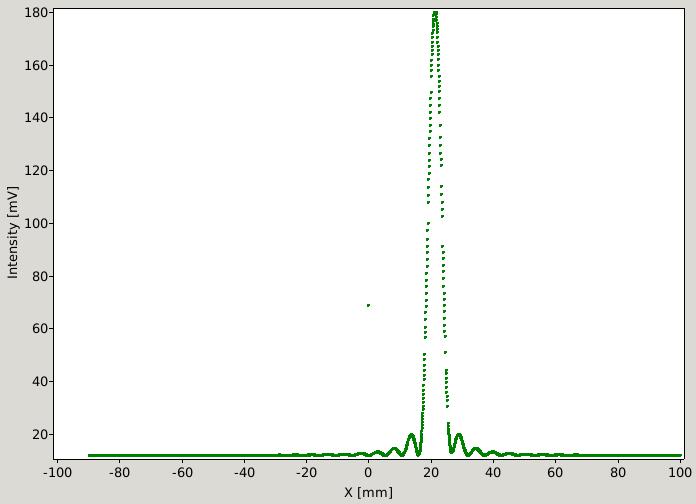Select the X [mm] axis title
696x504 pixels.
tap(368, 492)
